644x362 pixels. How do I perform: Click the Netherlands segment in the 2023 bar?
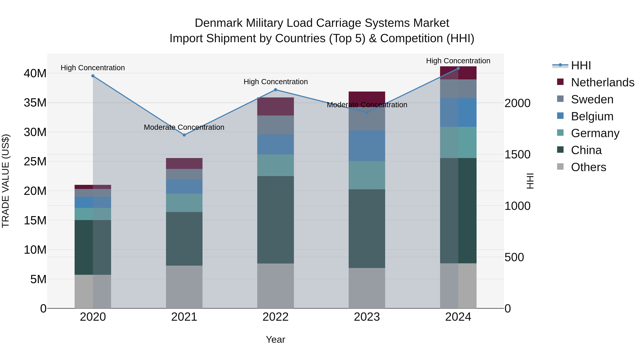[367, 99]
